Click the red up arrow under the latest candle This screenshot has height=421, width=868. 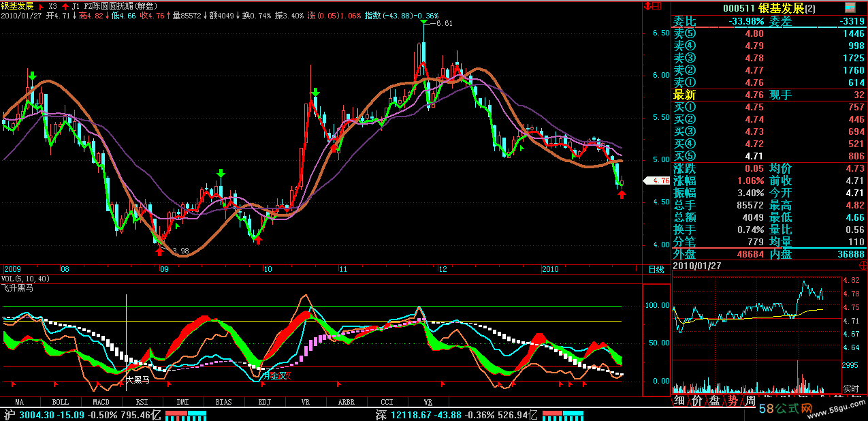pos(622,195)
